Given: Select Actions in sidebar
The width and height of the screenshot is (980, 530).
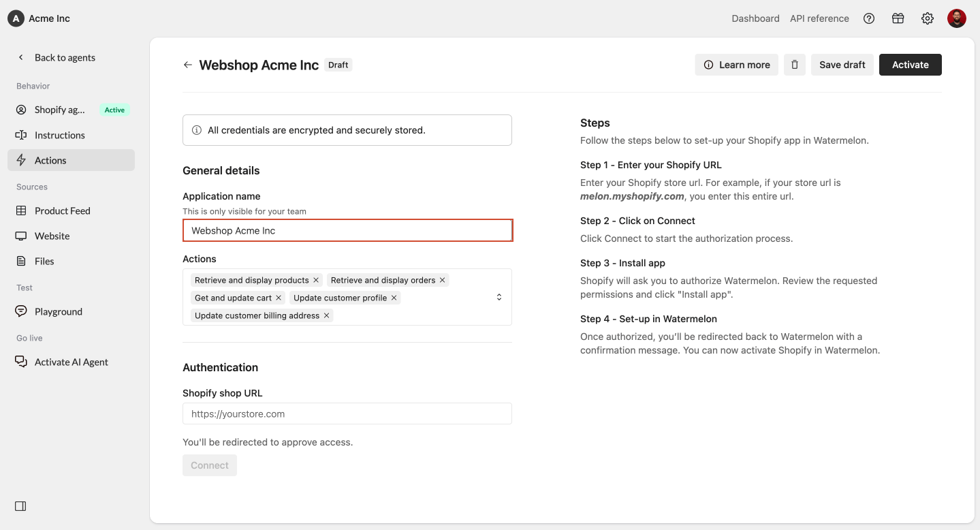Looking at the screenshot, I should tap(72, 160).
